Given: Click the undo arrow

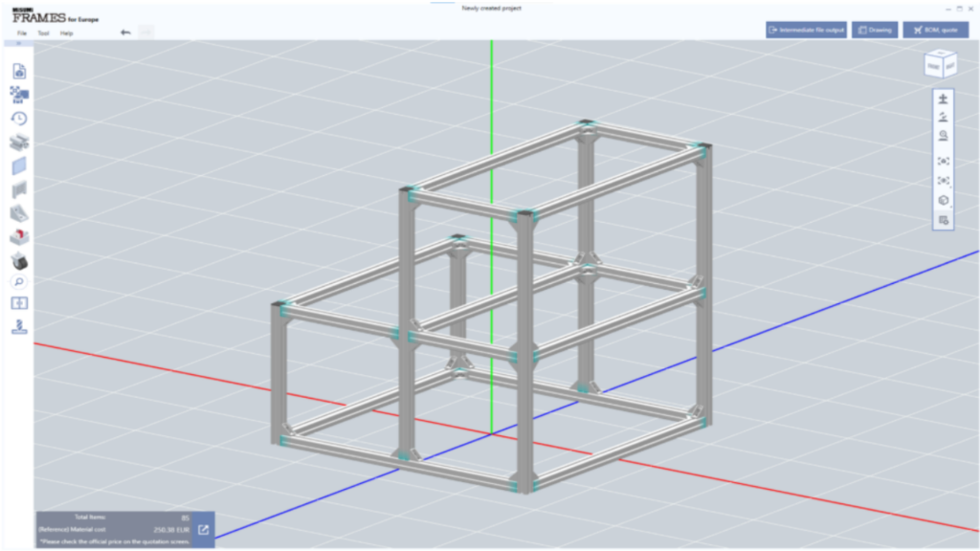Looking at the screenshot, I should (125, 33).
